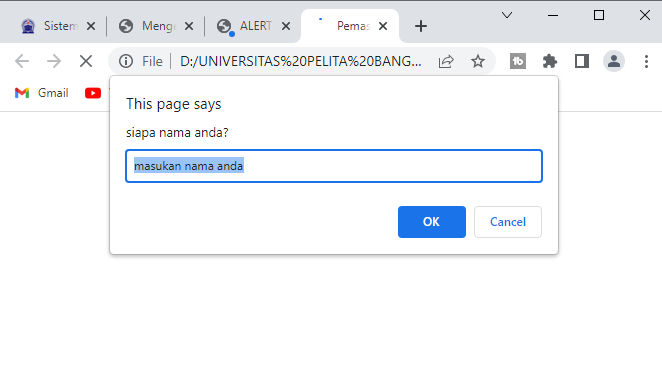Cancel the name prompt dialog
This screenshot has height=366, width=662.
point(507,222)
